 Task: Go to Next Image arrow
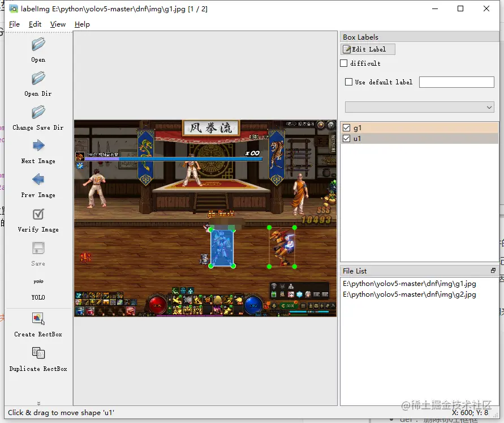(x=38, y=146)
